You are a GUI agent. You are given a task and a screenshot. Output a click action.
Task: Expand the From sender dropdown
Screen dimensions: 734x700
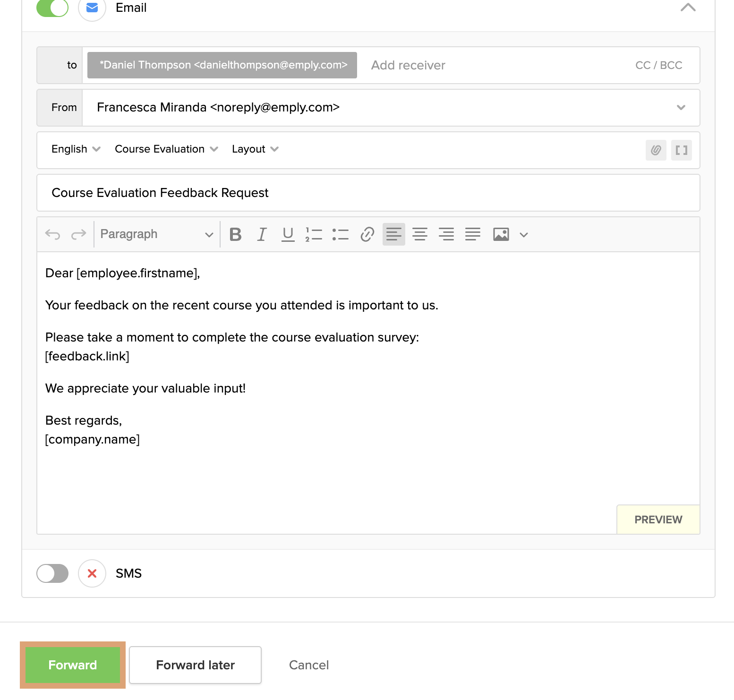(x=681, y=108)
